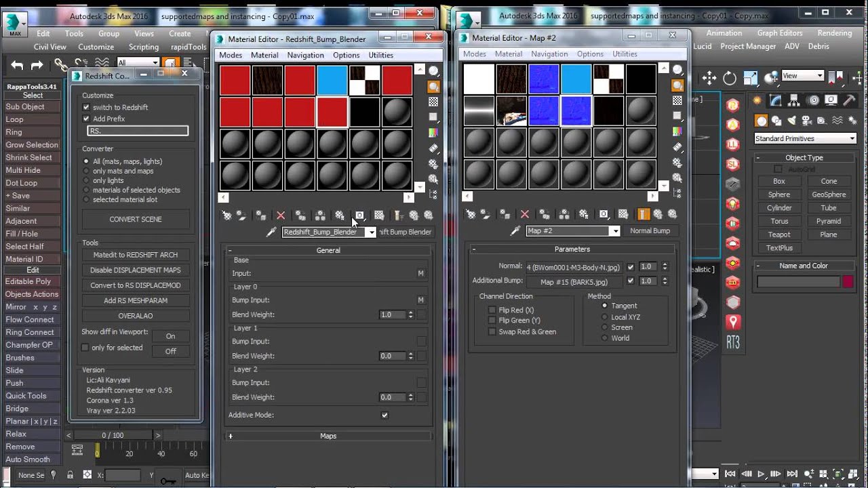Click Select and Scale tool in main toolbar
This screenshot has height=488, width=868.
click(750, 78)
